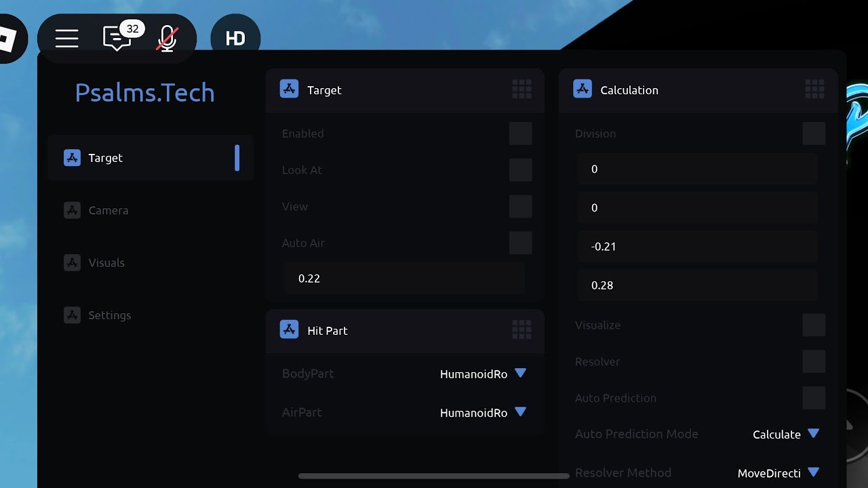This screenshot has width=868, height=488.
Task: Click grid icon in Hit Part header
Action: coord(521,329)
